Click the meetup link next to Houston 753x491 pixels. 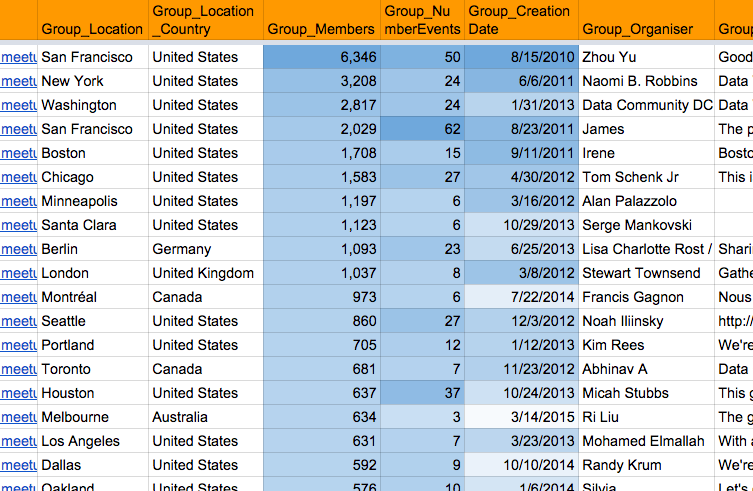click(18, 393)
